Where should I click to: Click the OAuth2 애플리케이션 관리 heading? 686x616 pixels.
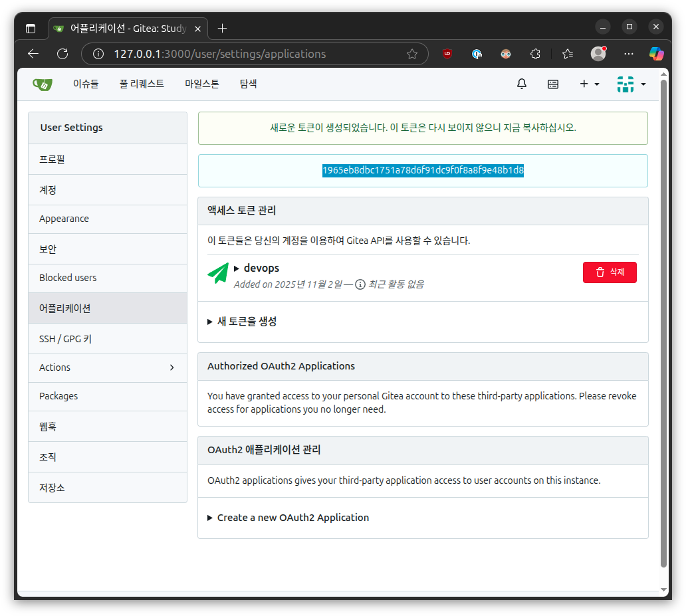(264, 450)
